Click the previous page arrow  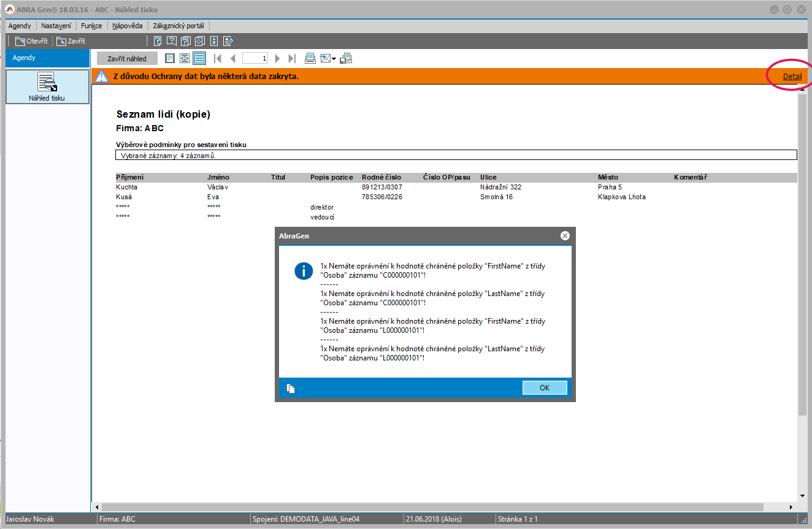pyautogui.click(x=232, y=58)
